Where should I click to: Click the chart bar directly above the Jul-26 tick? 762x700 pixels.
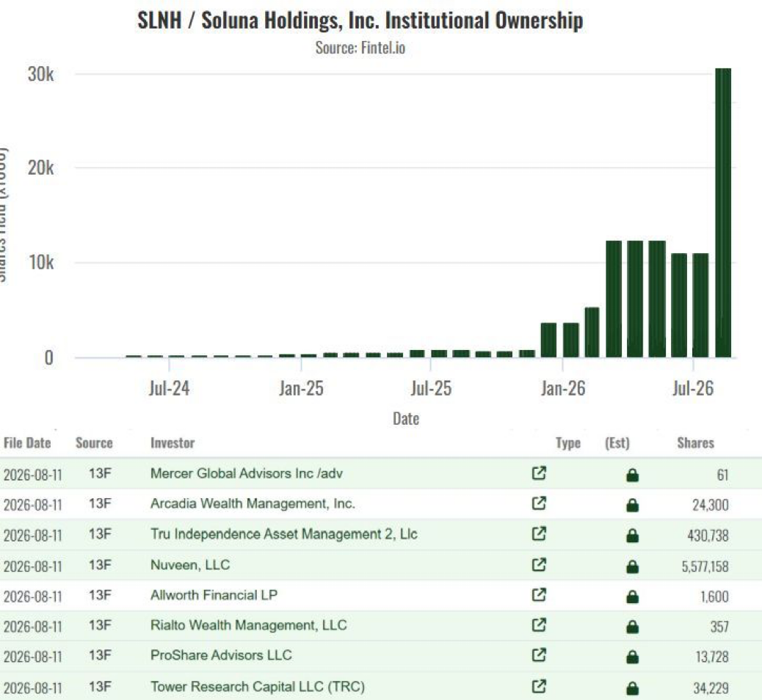pos(700,305)
